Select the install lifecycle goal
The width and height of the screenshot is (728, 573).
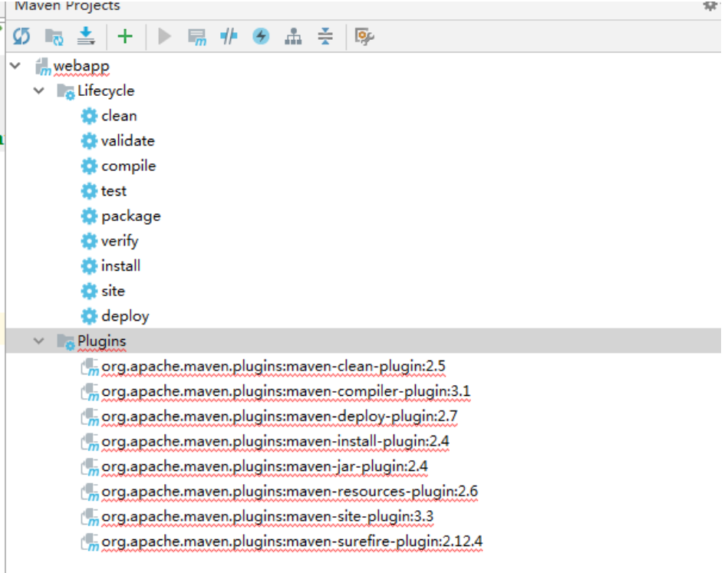coord(120,266)
